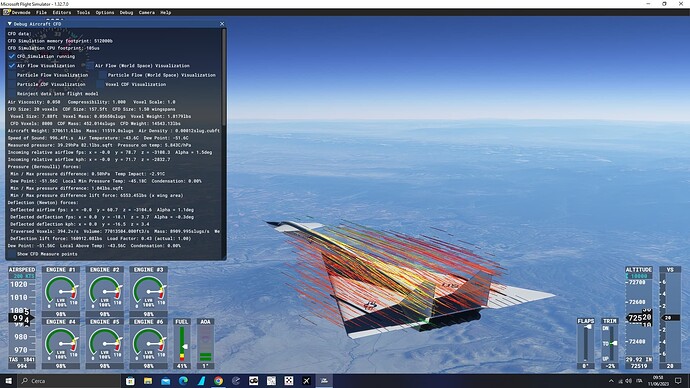Screen dimensions: 690x388
Task: Tick Show CFD Measure points checkbox
Action: pyautogui.click(x=12, y=254)
